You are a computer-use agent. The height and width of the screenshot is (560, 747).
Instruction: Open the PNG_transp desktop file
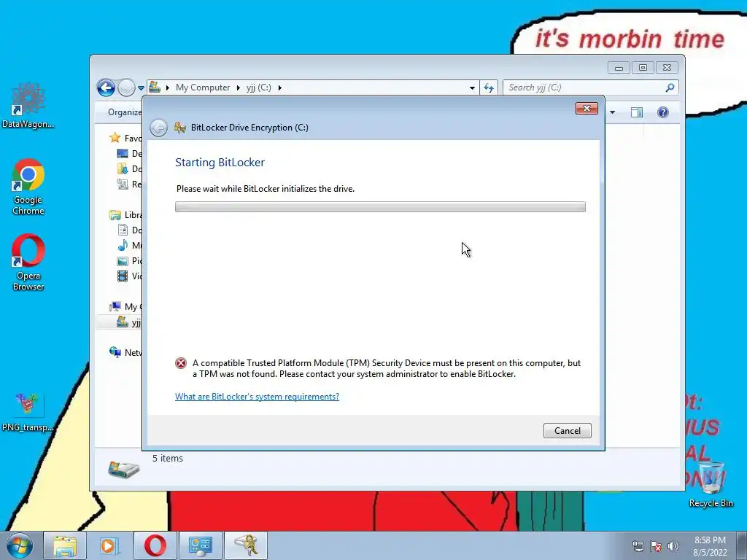coord(28,413)
